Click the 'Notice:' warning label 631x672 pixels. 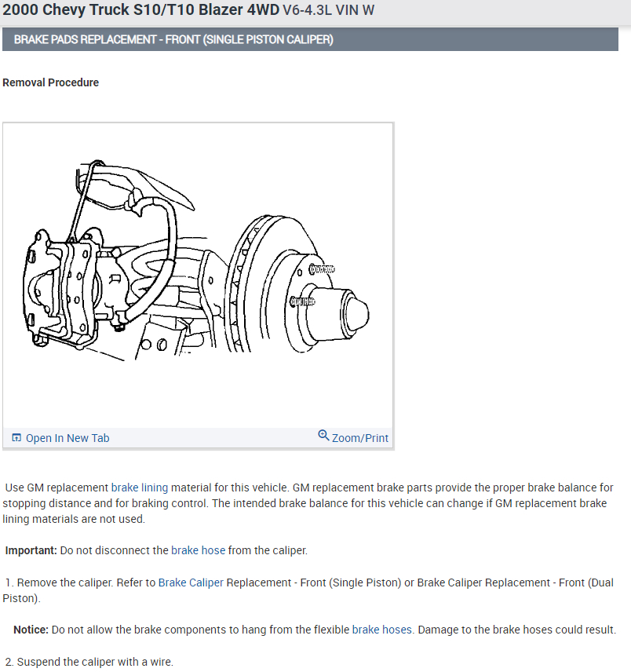[31, 630]
